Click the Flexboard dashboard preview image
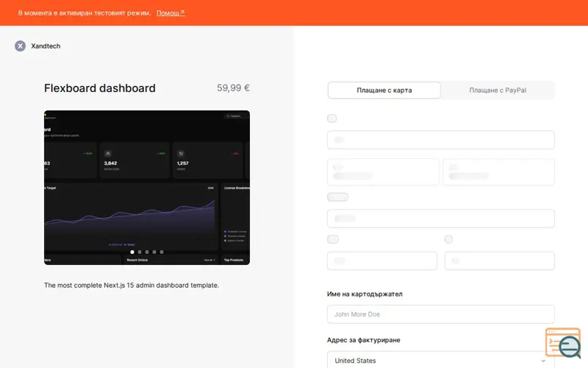 click(x=147, y=188)
